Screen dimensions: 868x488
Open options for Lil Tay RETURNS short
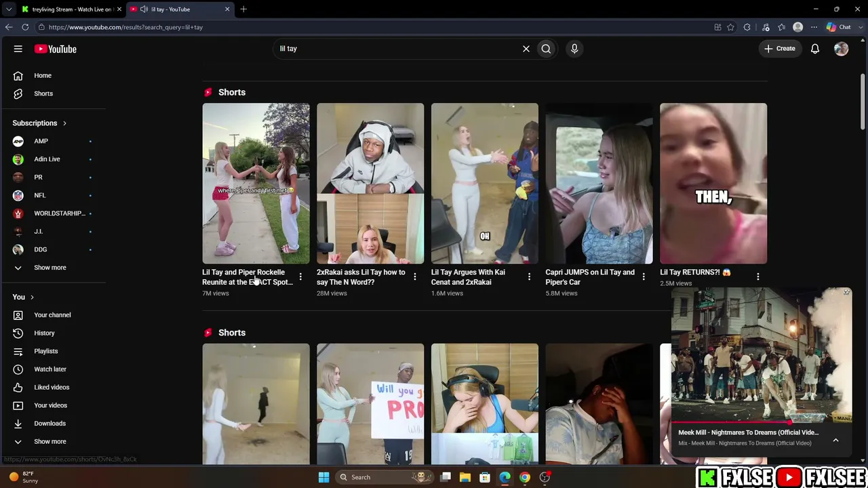pos(758,277)
